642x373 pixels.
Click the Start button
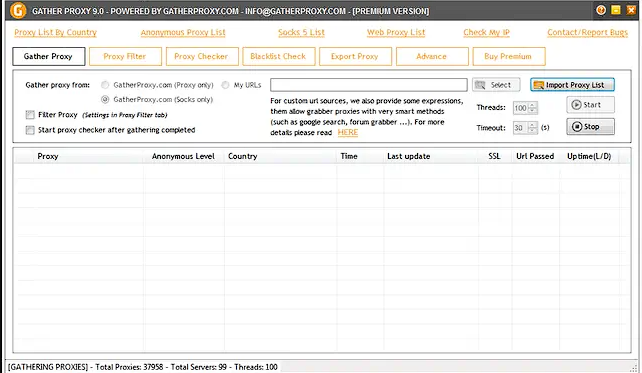pos(590,105)
